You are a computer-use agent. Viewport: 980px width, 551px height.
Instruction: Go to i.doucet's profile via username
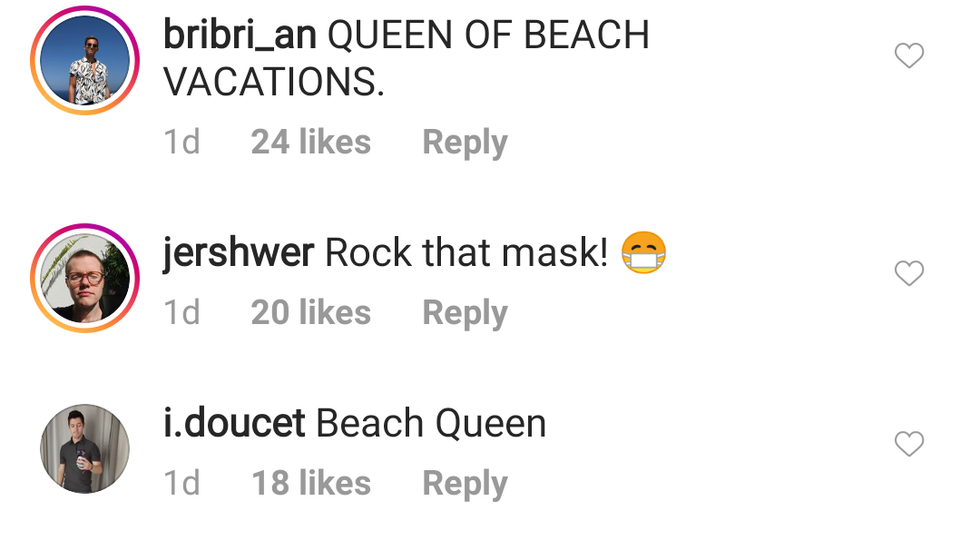pos(234,423)
